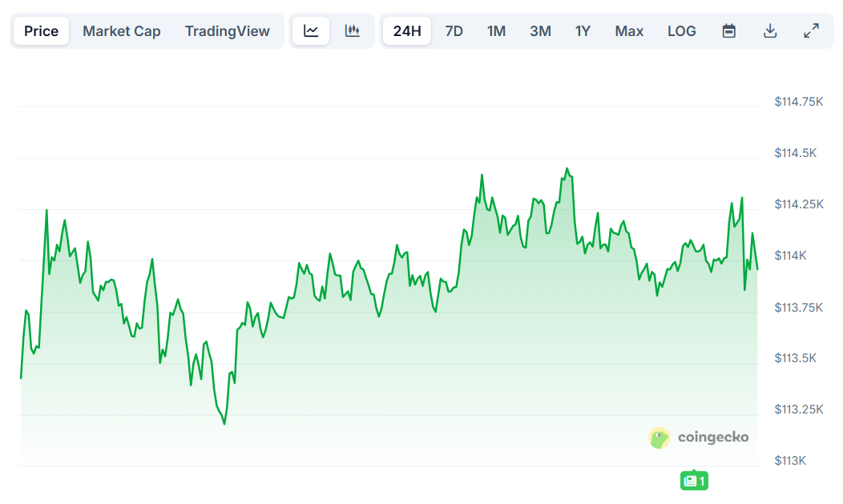This screenshot has height=504, width=843.
Task: Select the Price tab
Action: [x=40, y=30]
